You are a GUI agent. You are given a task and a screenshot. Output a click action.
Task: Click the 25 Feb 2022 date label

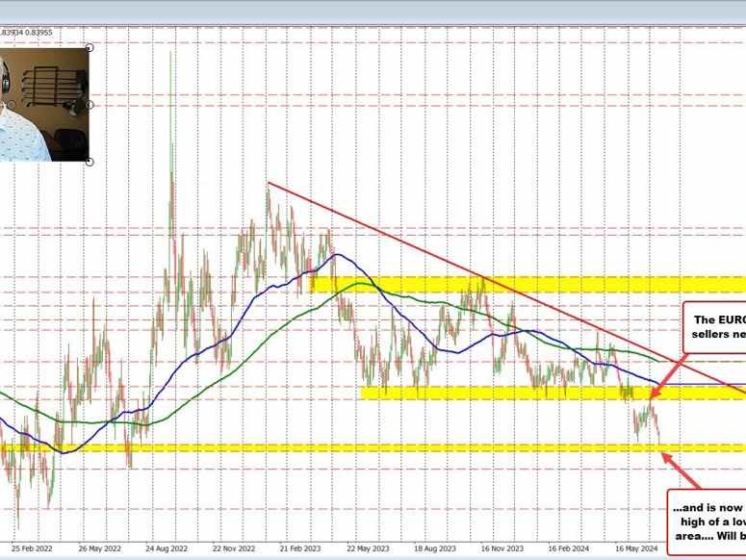coord(32,548)
